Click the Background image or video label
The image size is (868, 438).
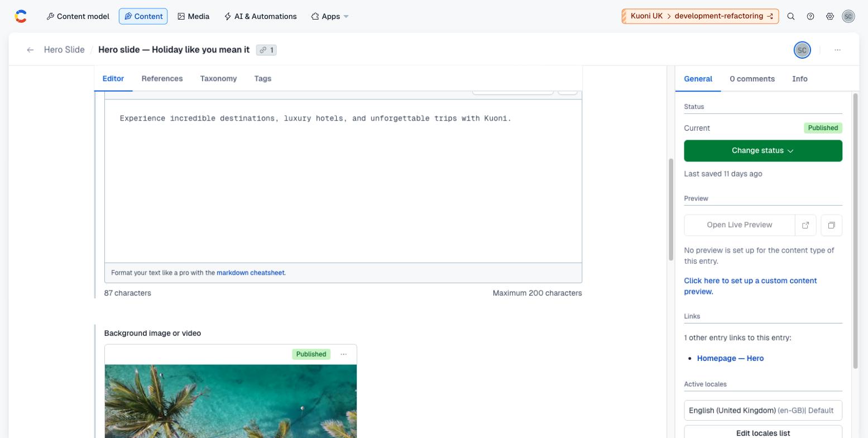(152, 333)
